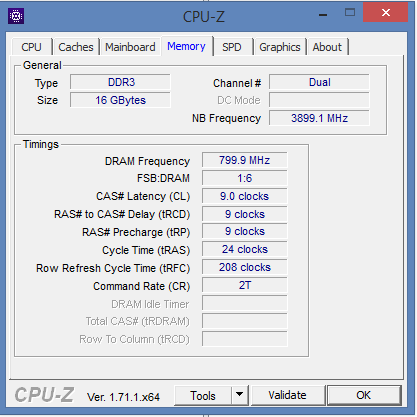417x417 pixels.
Task: Close the CPU-Z window
Action: (386, 13)
